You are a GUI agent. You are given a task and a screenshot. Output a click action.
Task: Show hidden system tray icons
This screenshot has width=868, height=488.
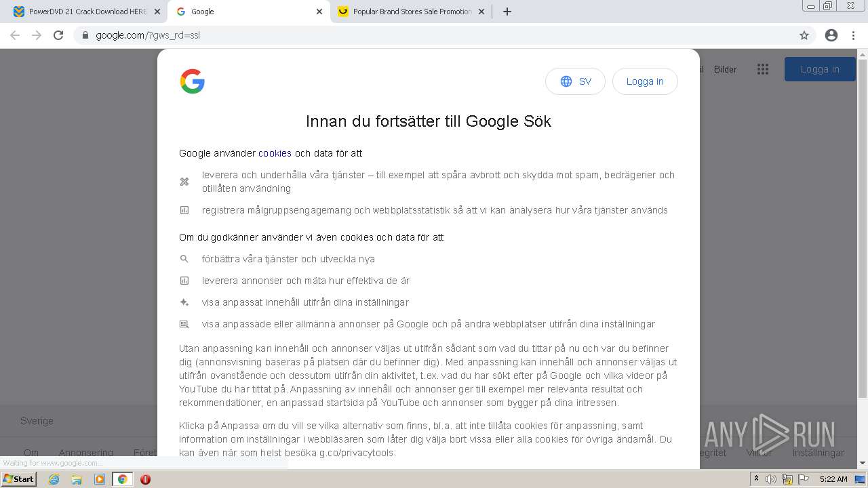click(x=756, y=479)
